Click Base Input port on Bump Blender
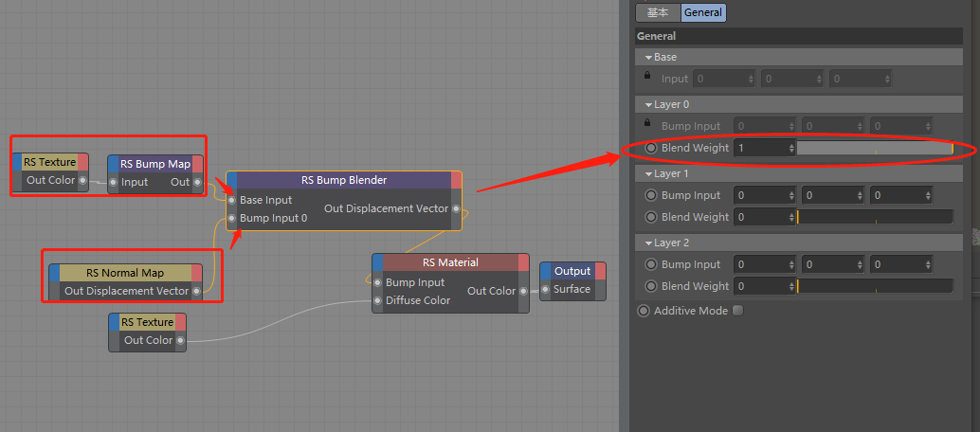The width and height of the screenshot is (980, 432). tap(232, 201)
